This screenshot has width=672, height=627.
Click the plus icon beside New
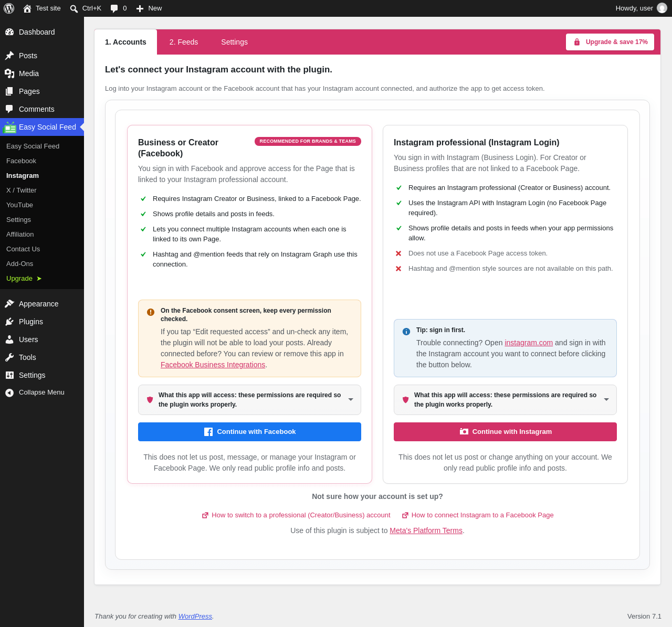tap(140, 8)
